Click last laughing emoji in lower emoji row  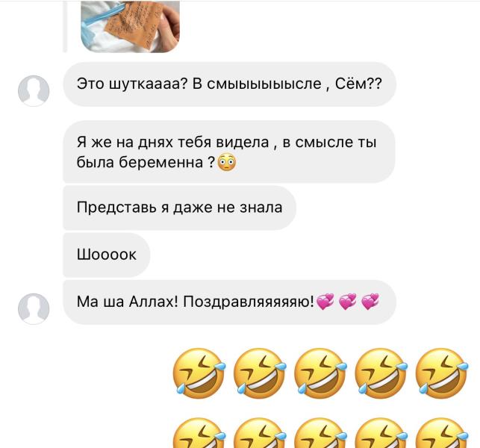point(441,432)
